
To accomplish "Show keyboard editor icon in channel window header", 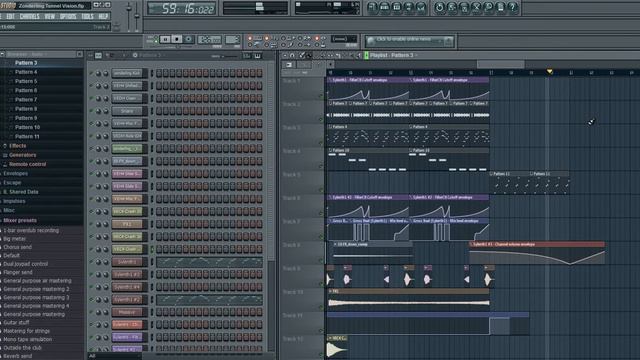I will (258, 56).
